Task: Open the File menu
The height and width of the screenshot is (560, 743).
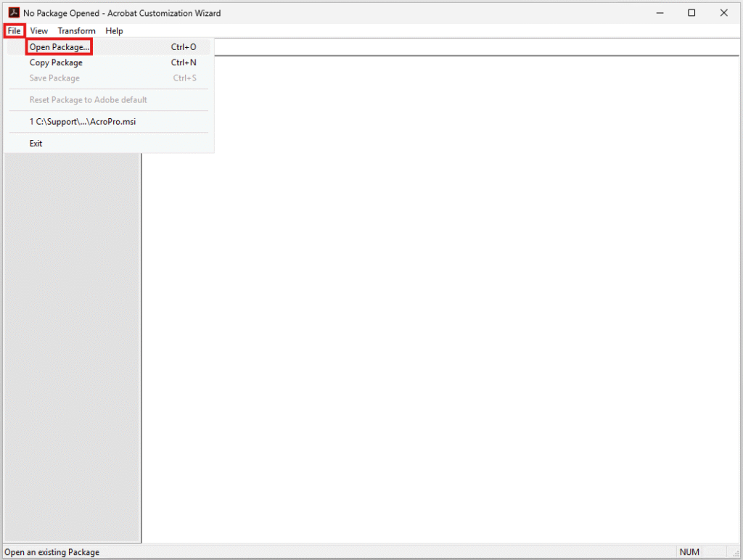Action: pyautogui.click(x=15, y=30)
